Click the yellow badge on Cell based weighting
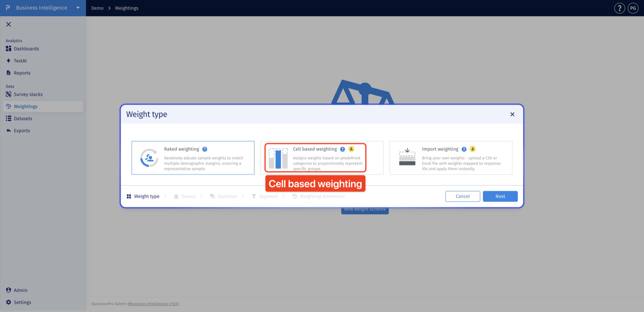The width and height of the screenshot is (644, 312). click(351, 149)
